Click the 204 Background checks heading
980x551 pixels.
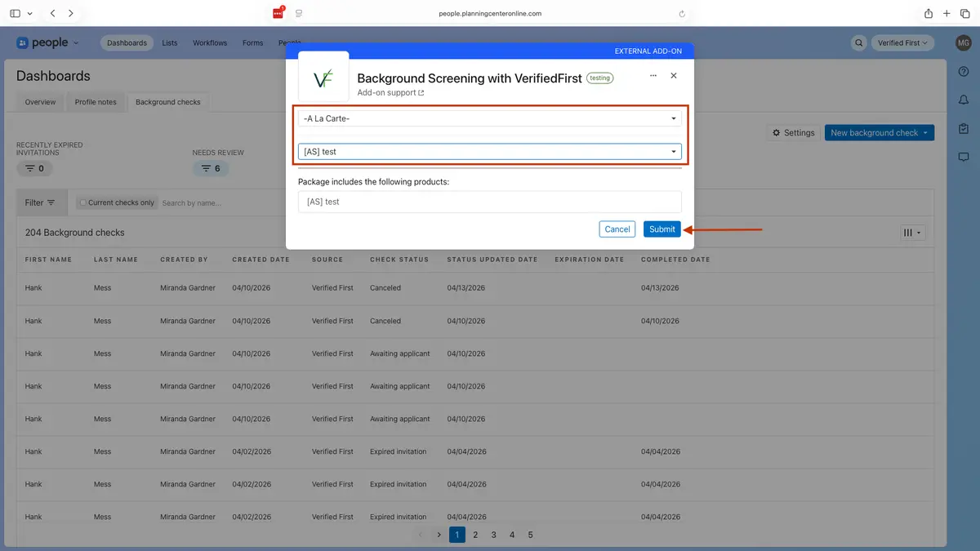pos(75,233)
